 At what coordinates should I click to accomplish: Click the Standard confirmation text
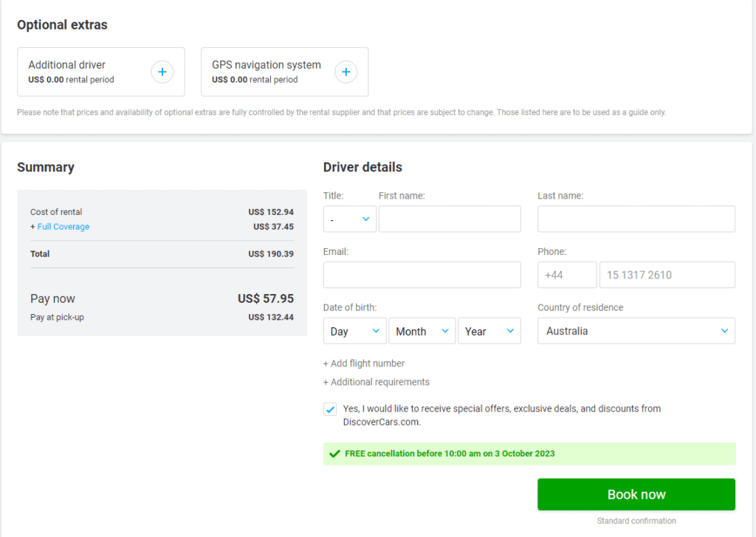(636, 521)
